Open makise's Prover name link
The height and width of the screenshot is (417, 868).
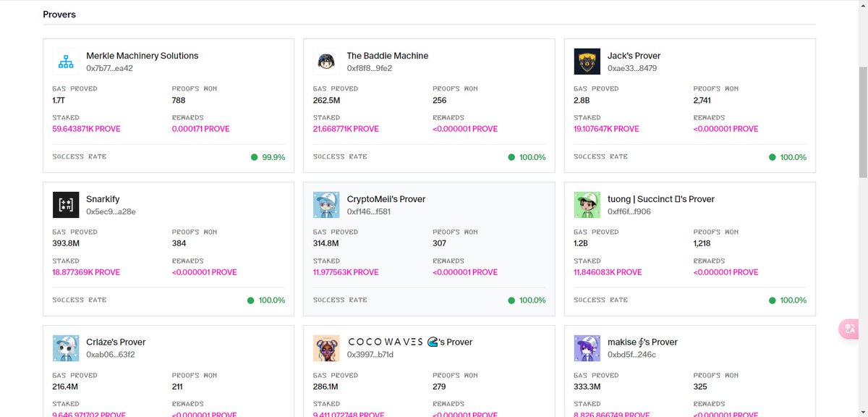(x=642, y=342)
